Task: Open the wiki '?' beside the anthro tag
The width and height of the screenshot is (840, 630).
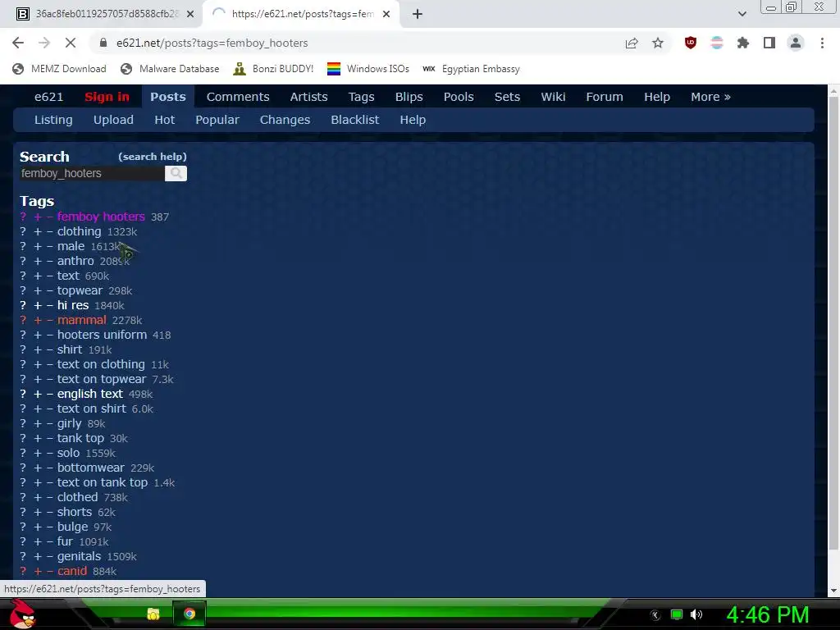Action: tap(23, 261)
